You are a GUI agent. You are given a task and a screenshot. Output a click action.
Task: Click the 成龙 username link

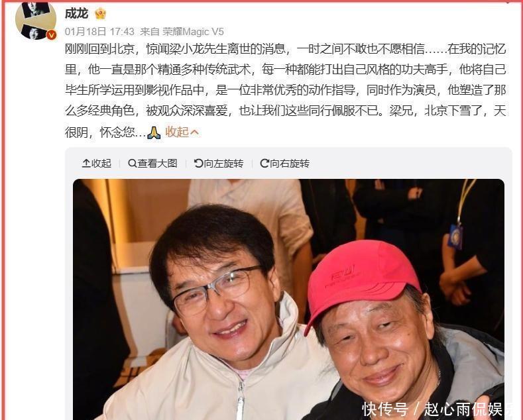[76, 14]
